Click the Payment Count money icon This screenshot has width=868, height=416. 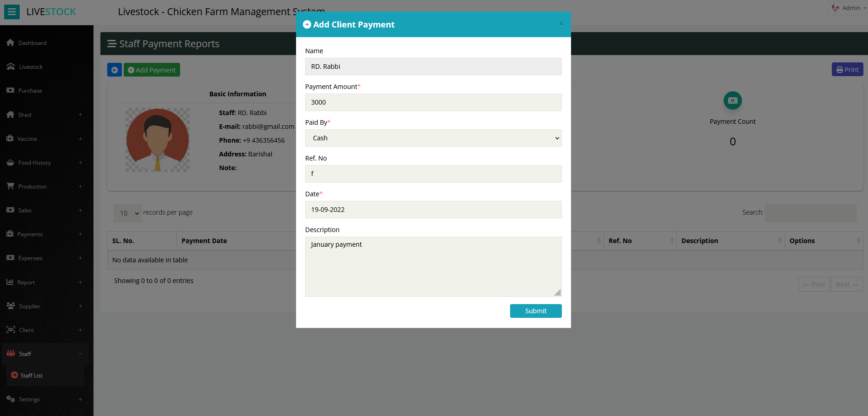coord(732,100)
